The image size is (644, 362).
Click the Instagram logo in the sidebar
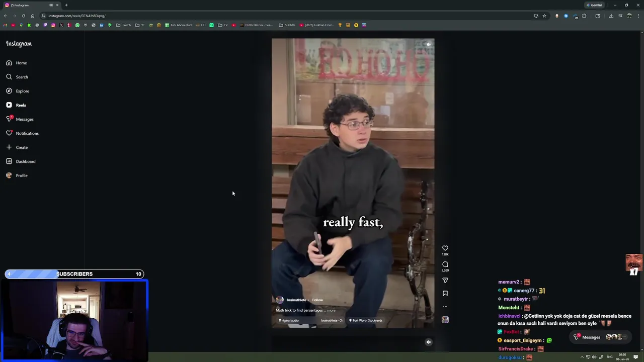pos(19,44)
